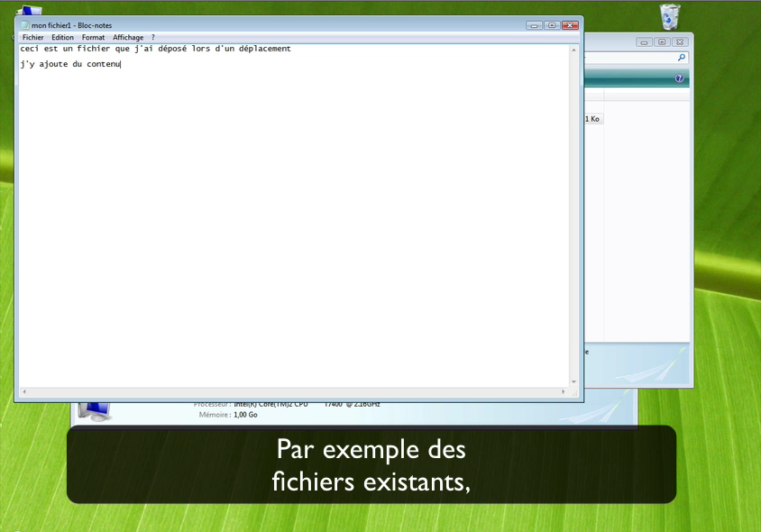The width and height of the screenshot is (761, 532).
Task: Minimize the mon fichier1 Bloc-notes window
Action: pyautogui.click(x=535, y=25)
